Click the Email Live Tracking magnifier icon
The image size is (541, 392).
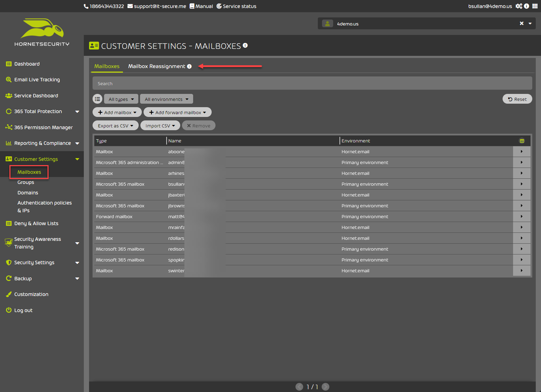coord(9,80)
